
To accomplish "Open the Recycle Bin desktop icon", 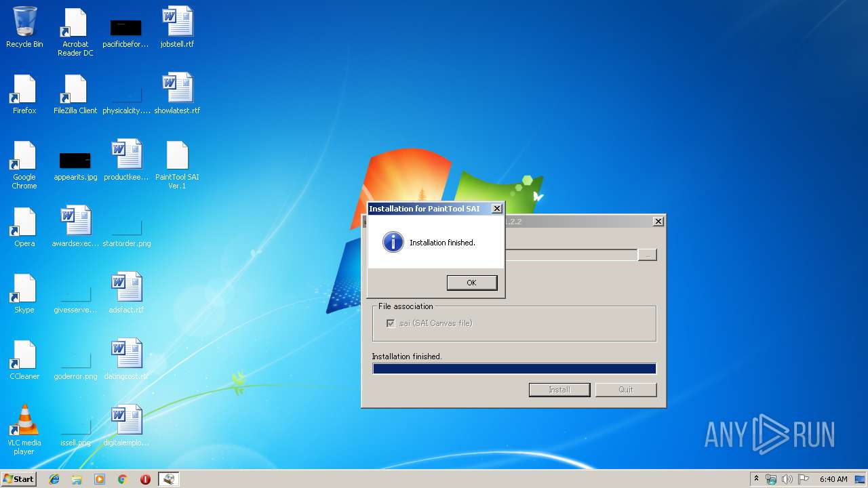I will coord(24,27).
